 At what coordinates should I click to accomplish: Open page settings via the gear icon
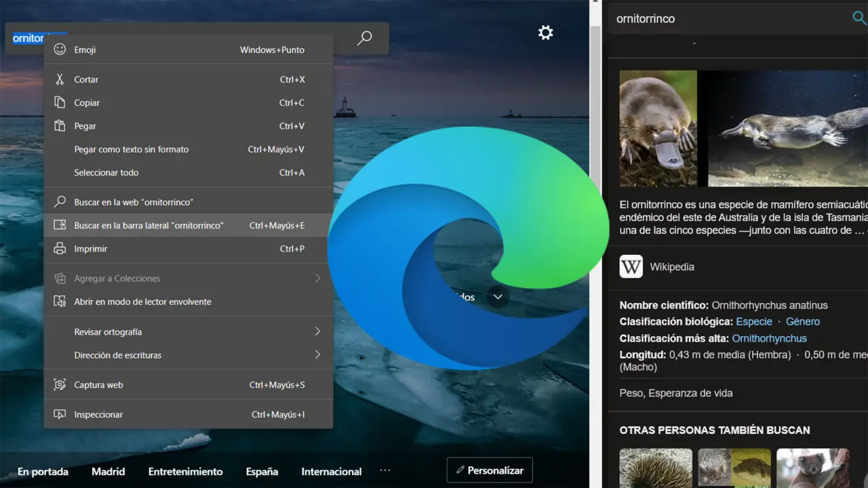(545, 33)
